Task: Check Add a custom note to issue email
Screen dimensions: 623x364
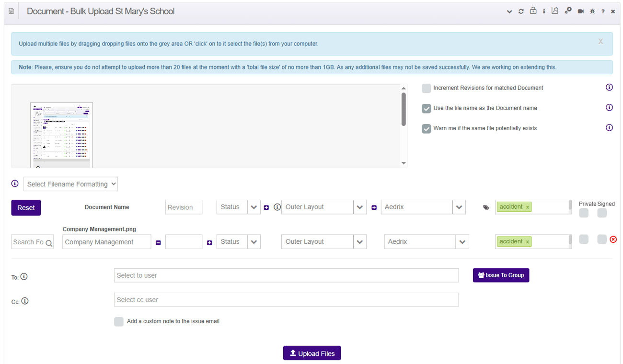Action: pos(119,321)
